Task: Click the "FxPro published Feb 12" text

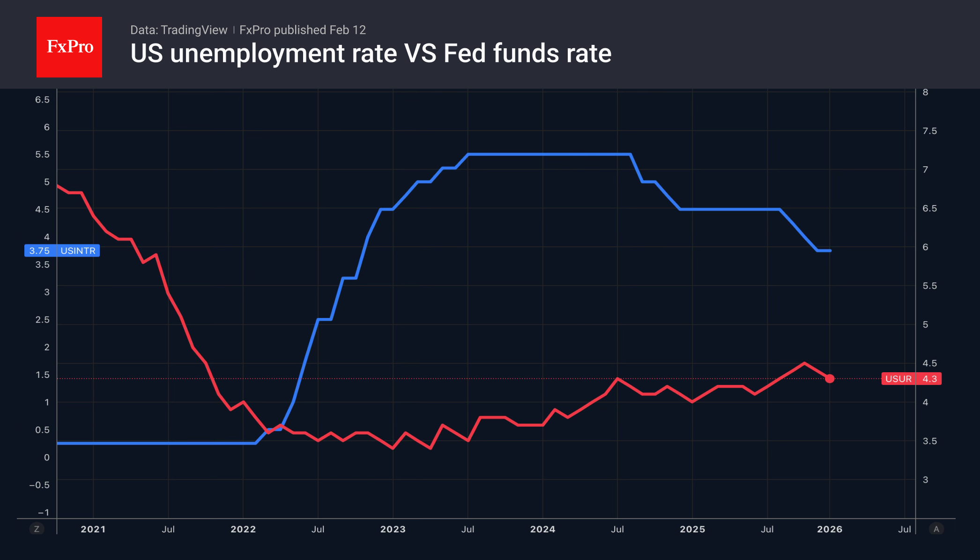Action: click(x=302, y=30)
